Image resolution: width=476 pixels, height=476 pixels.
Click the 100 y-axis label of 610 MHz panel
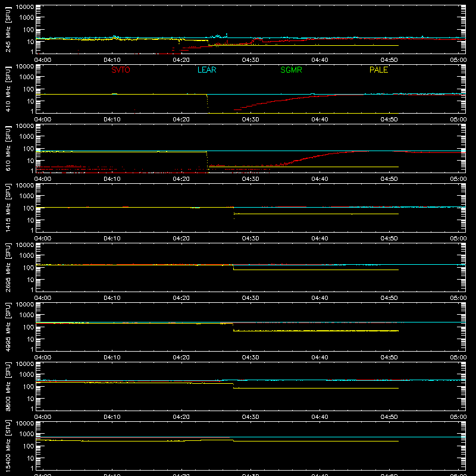pos(29,149)
